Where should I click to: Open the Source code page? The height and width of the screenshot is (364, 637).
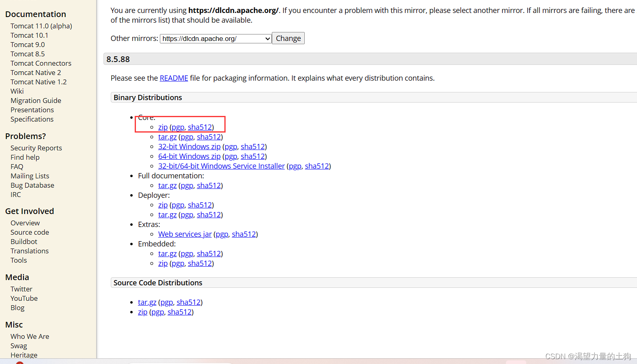(x=30, y=232)
